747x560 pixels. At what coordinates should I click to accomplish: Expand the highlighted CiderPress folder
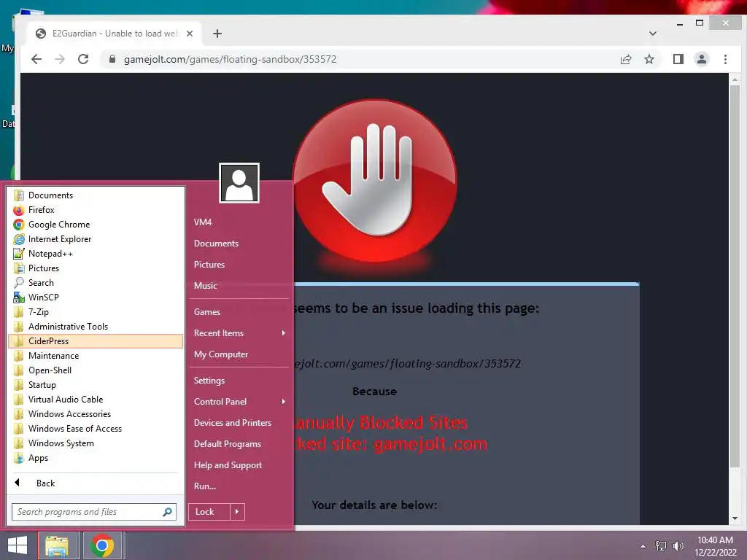96,341
